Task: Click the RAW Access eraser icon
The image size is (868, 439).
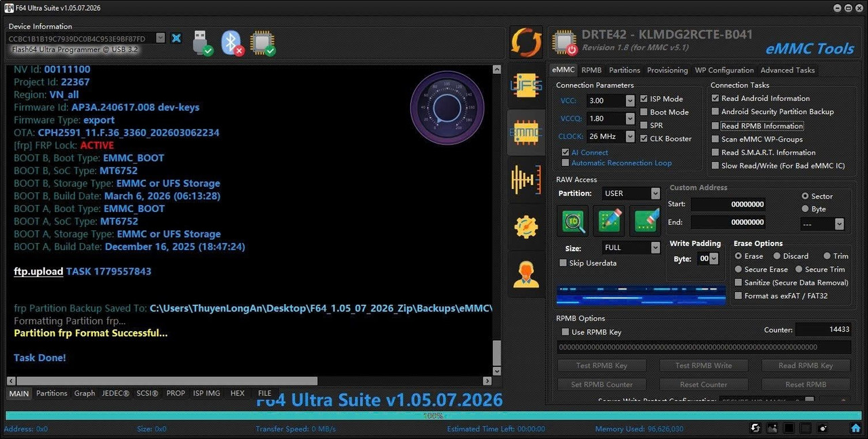Action: coord(645,221)
